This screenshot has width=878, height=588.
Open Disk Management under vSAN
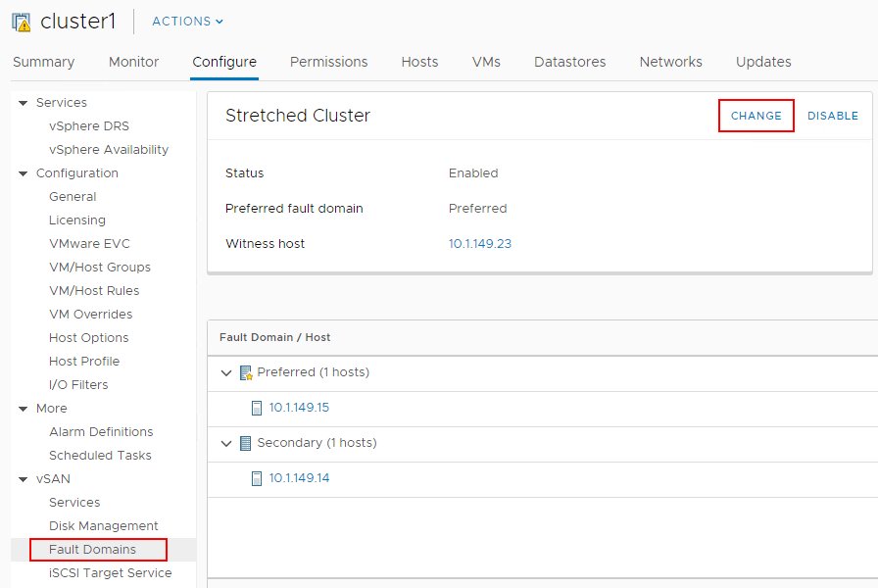click(x=104, y=526)
